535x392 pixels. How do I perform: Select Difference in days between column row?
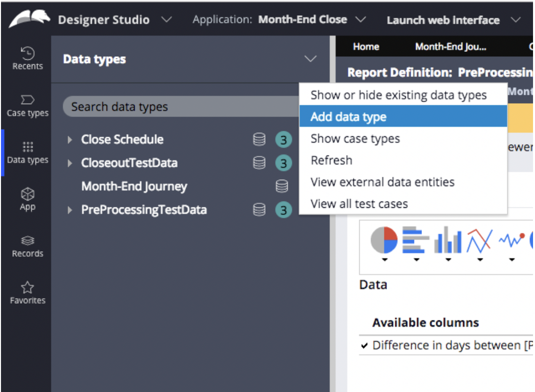click(446, 345)
